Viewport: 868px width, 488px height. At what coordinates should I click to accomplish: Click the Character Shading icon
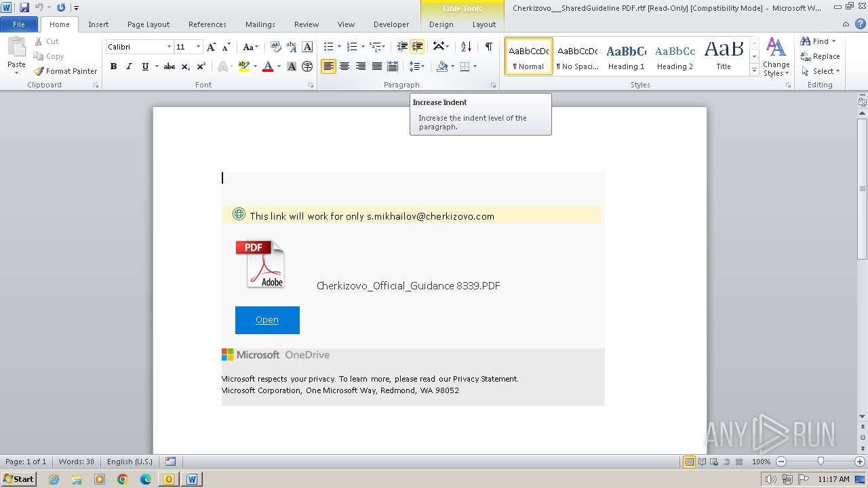292,66
